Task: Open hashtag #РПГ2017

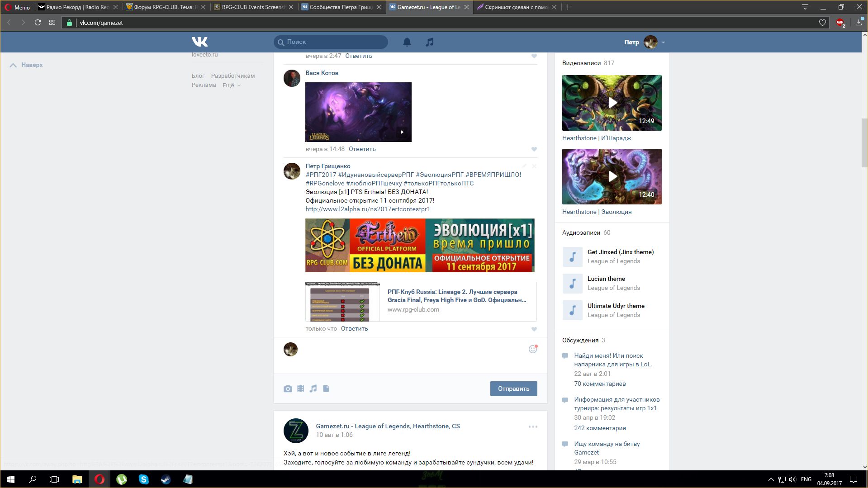Action: point(321,175)
